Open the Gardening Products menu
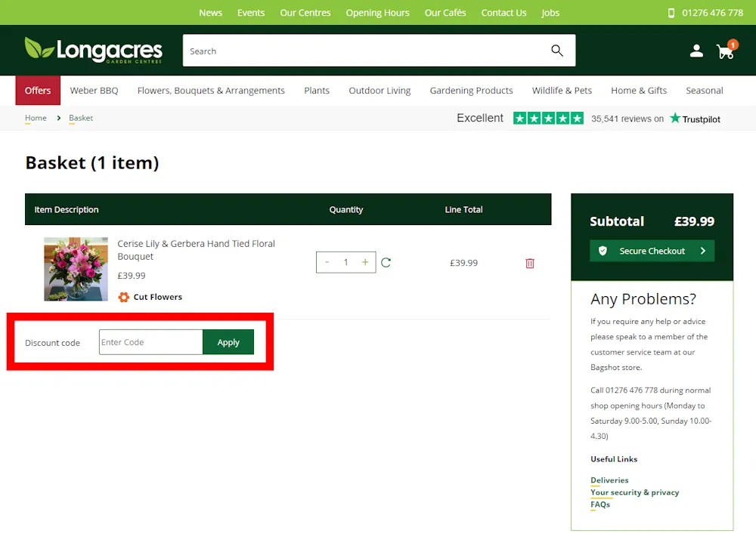The image size is (756, 534). click(472, 91)
